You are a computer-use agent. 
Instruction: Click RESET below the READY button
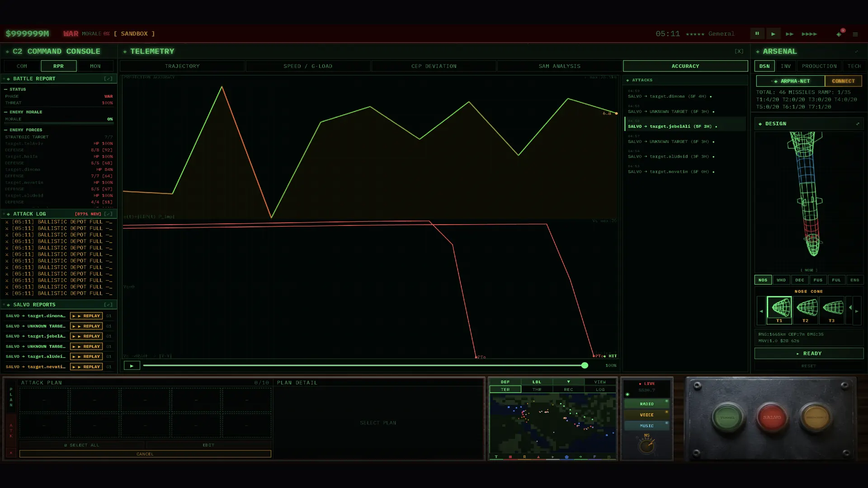coord(809,366)
